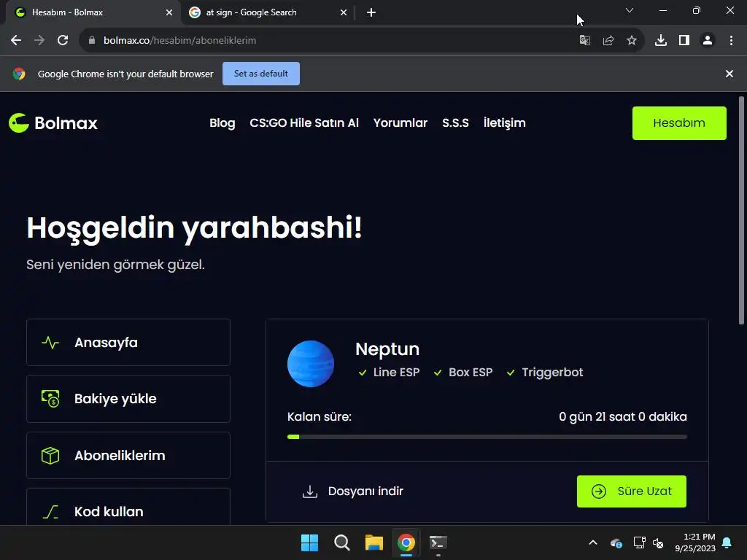Bookmark this tab with star

coord(631,41)
